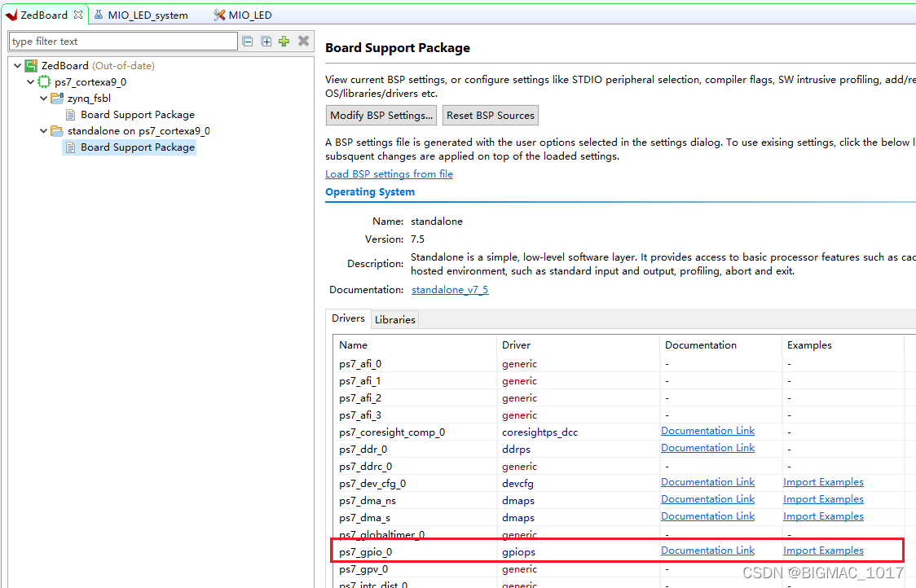916x588 pixels.
Task: Open Documentation Link for ps7_coresight_comp_0
Action: pos(707,430)
